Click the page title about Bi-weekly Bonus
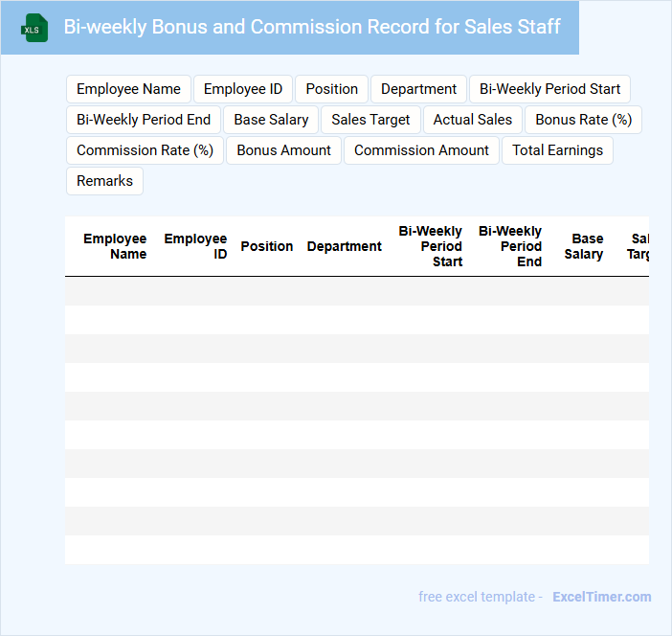 coord(312,27)
